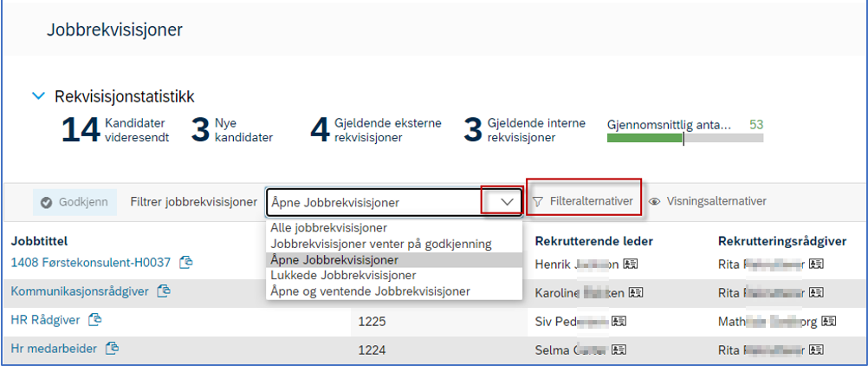Open the Åpne Jobbrekvisisjoner dropdown arrow

507,202
